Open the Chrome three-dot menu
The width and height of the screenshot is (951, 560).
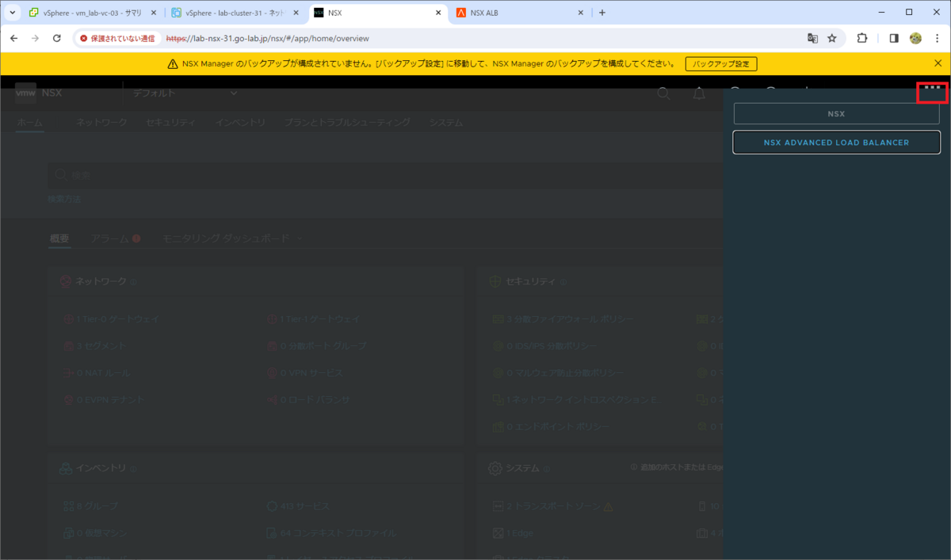coord(937,38)
